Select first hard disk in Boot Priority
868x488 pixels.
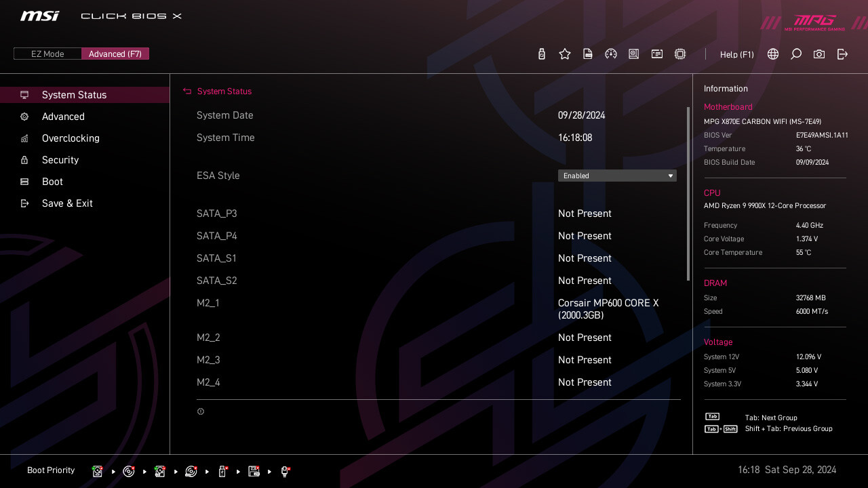98,471
